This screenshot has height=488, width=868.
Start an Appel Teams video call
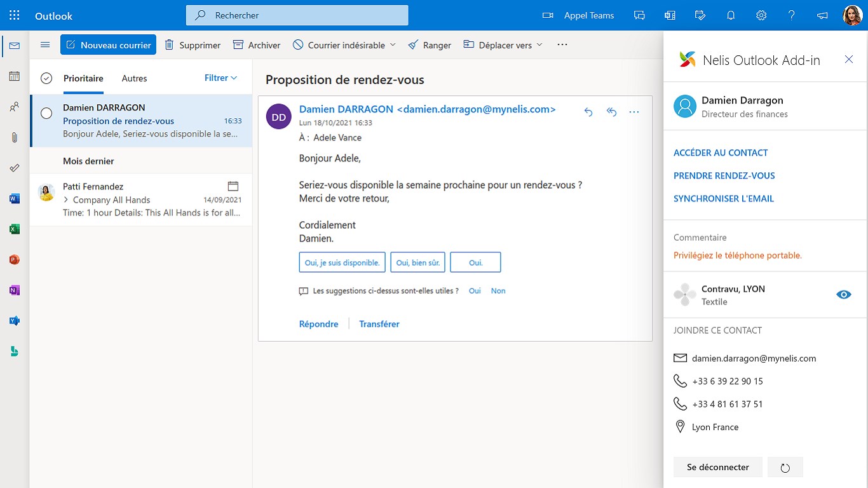pyautogui.click(x=578, y=15)
